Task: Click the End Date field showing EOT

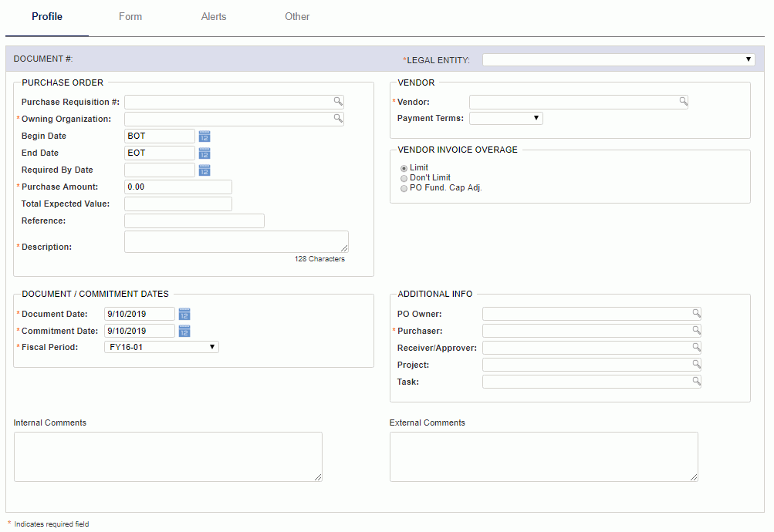Action: (160, 153)
